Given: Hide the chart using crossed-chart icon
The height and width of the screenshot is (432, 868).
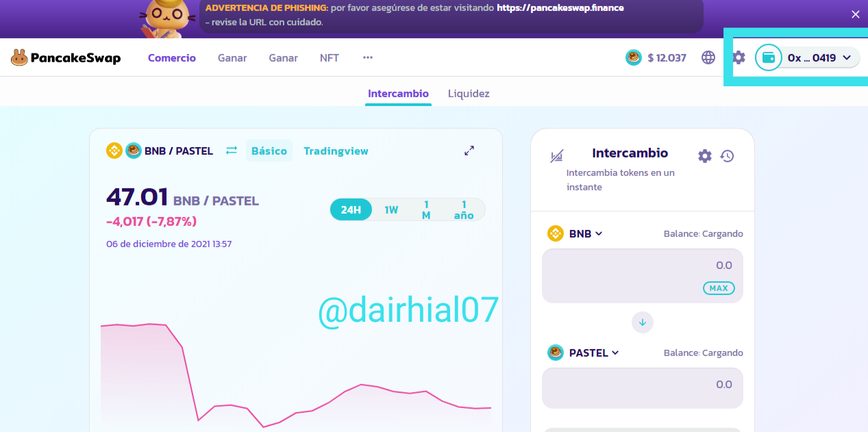Looking at the screenshot, I should coord(556,157).
